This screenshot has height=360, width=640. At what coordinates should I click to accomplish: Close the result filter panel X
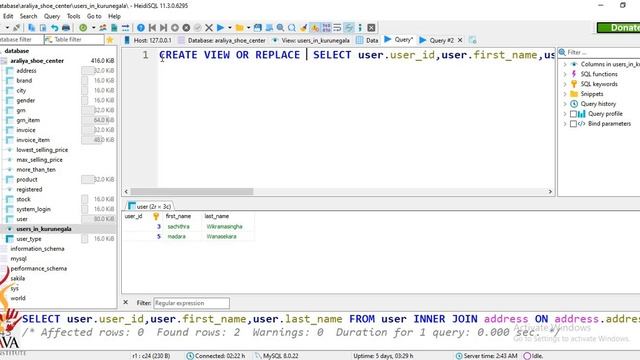126,302
